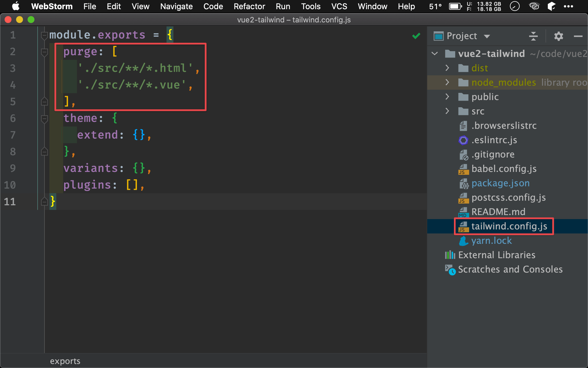Click fold end marker at line 5
The height and width of the screenshot is (368, 588).
point(44,101)
